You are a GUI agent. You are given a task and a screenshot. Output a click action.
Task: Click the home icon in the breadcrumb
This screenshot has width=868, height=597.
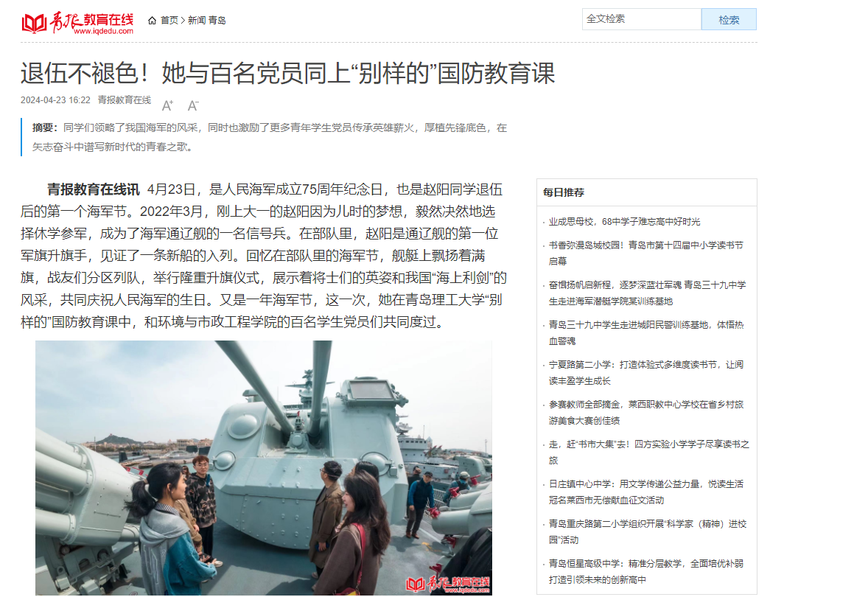pos(153,21)
